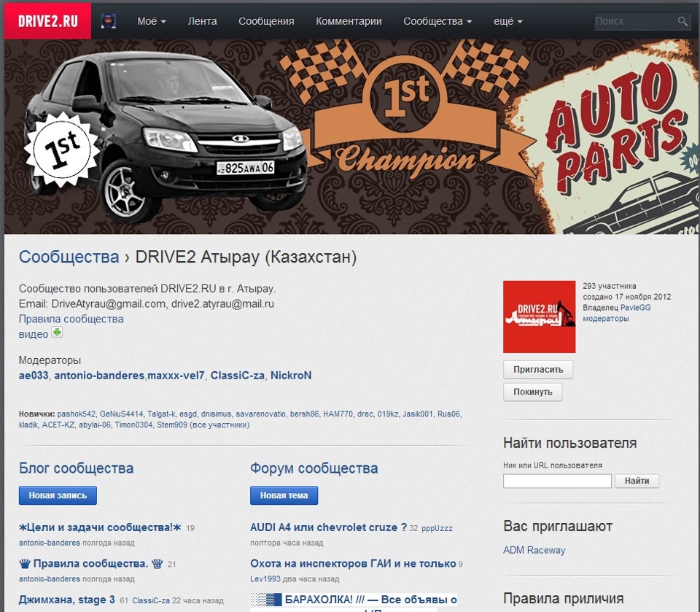Open pppUzzz author link

tap(437, 528)
